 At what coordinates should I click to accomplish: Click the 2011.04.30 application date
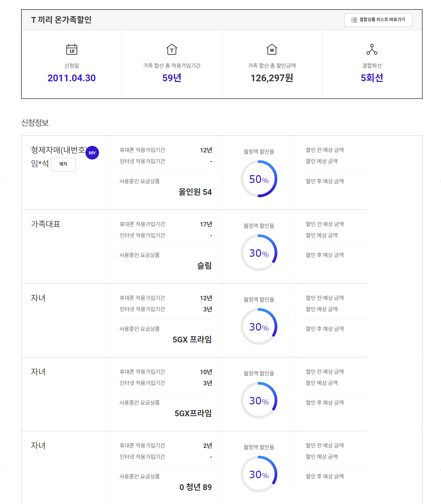pos(71,78)
